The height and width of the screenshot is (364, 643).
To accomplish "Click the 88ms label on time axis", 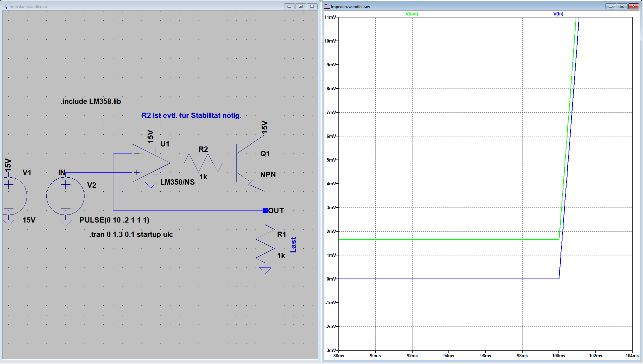I will coord(339,356).
